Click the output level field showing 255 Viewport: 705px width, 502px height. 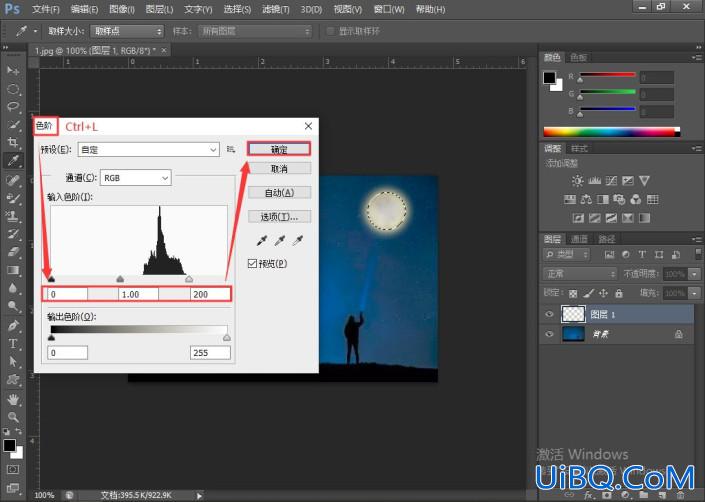tap(210, 353)
